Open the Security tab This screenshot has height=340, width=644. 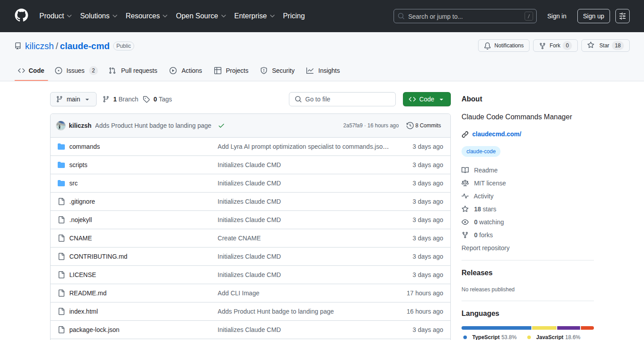click(x=277, y=71)
